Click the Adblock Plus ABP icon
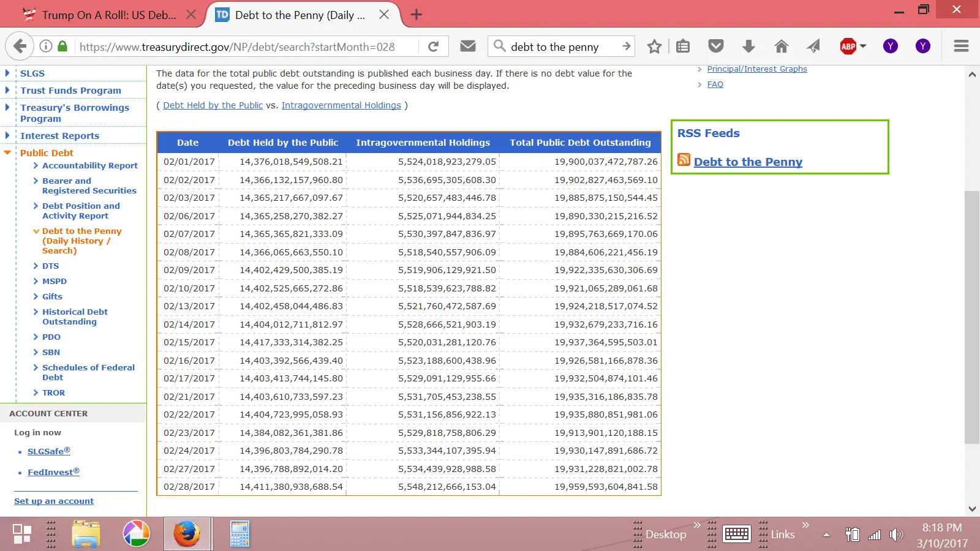Screen dimensions: 980x551 tap(848, 47)
